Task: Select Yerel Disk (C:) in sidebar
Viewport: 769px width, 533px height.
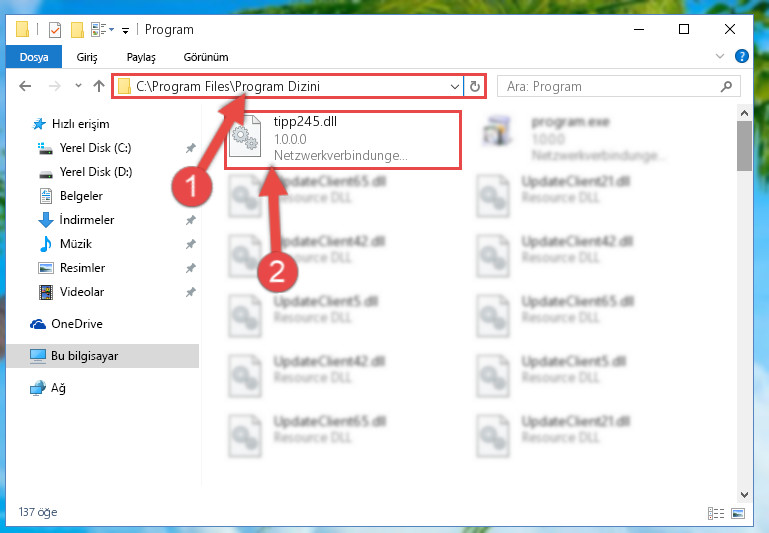Action: (x=95, y=148)
